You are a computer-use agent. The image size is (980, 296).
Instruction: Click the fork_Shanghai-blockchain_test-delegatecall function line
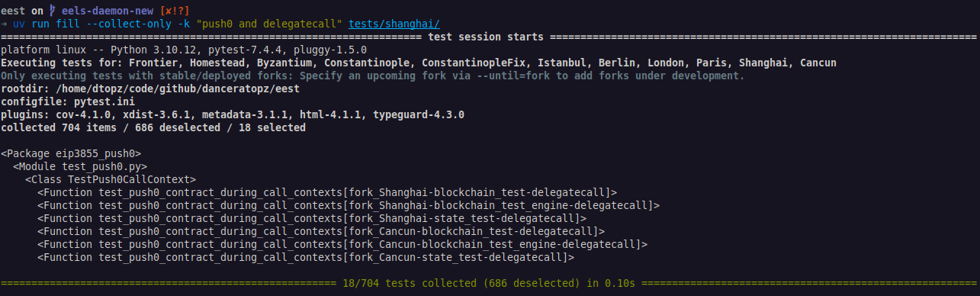coord(327,193)
